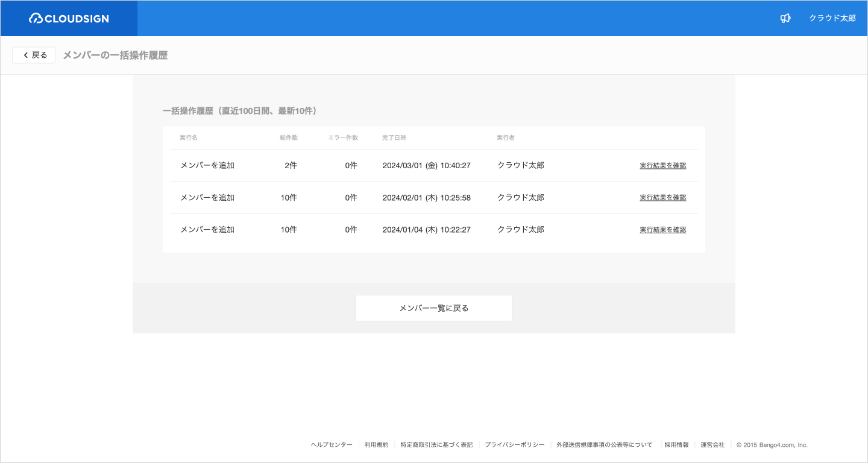Click the 総件数 column header
Image resolution: width=868 pixels, height=463 pixels.
pyautogui.click(x=289, y=138)
